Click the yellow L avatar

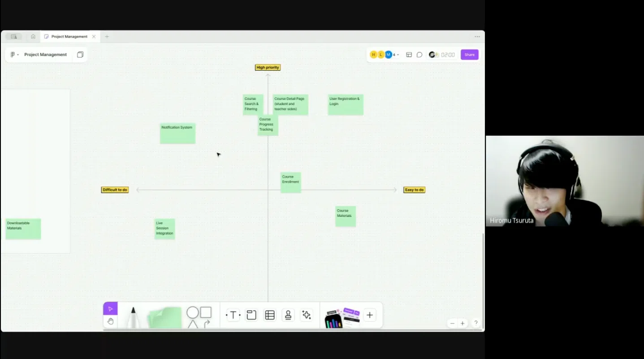pyautogui.click(x=381, y=55)
